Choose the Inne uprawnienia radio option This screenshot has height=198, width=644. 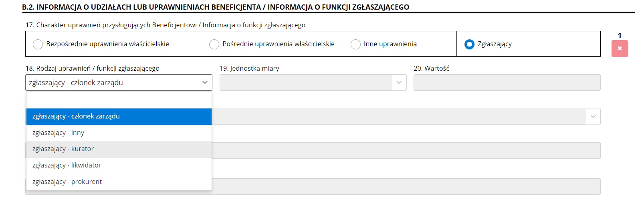tap(355, 44)
